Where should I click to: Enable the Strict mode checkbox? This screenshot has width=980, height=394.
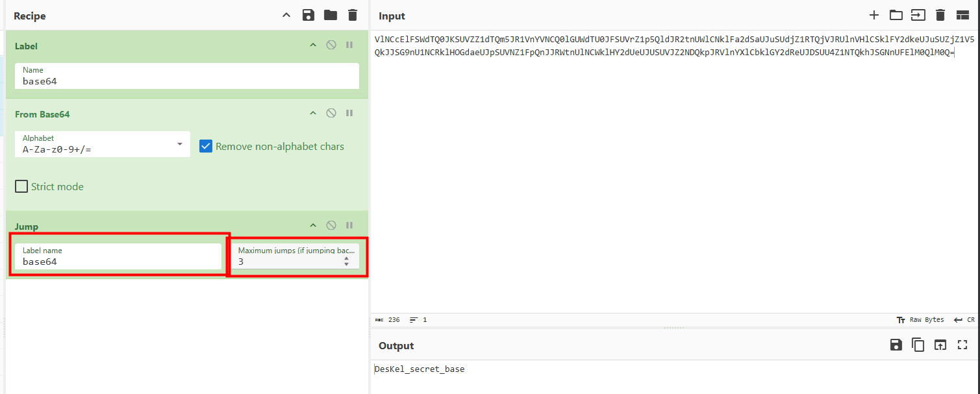pyautogui.click(x=21, y=187)
